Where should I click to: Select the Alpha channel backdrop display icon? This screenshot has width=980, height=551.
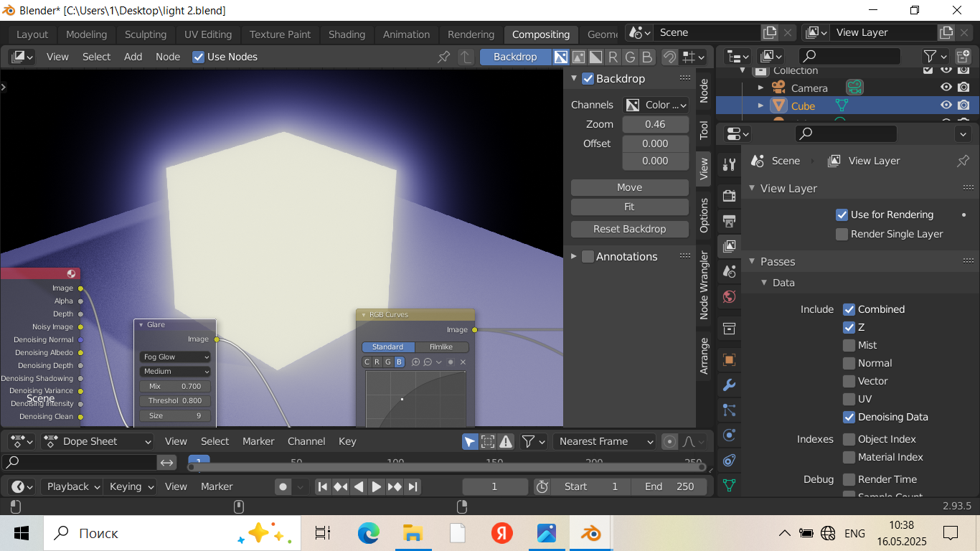(595, 57)
